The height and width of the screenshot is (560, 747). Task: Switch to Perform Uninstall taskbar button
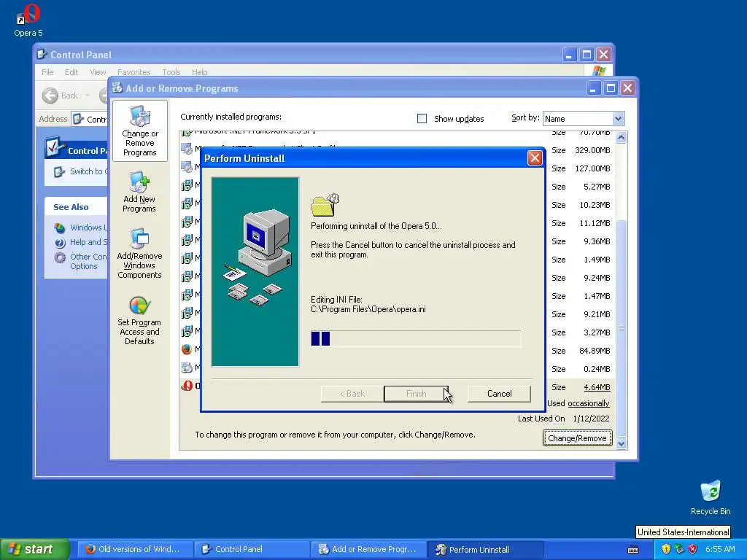click(x=485, y=550)
